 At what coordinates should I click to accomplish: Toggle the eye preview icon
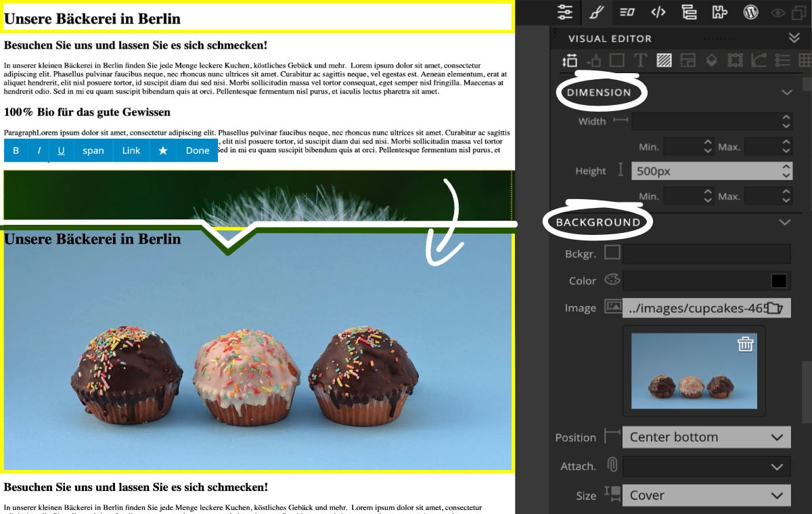point(778,12)
